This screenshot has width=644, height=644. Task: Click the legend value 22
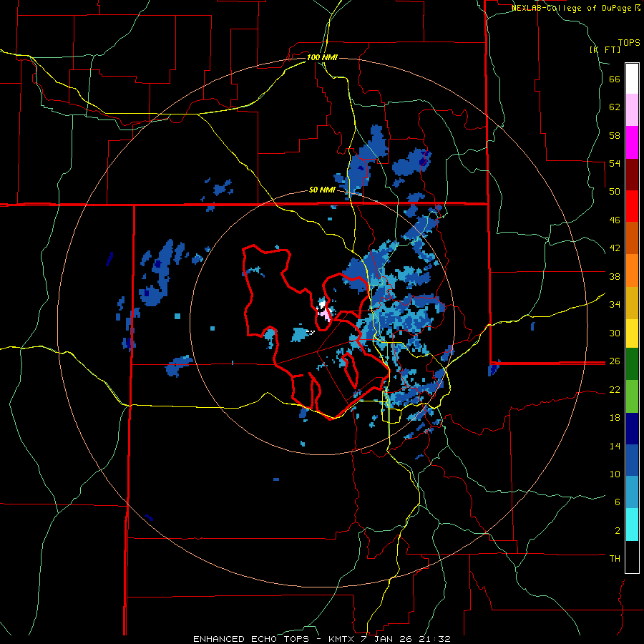tap(615, 390)
